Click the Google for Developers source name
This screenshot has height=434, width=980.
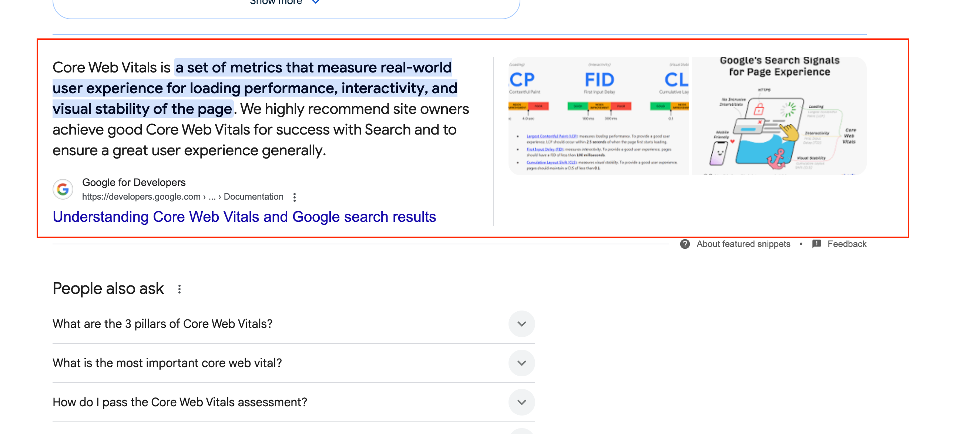pos(134,182)
